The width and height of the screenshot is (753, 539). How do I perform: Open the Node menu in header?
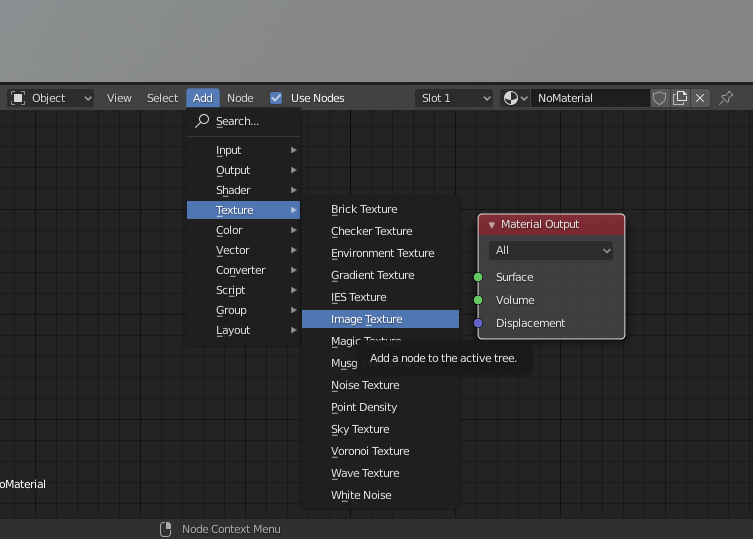pyautogui.click(x=240, y=98)
